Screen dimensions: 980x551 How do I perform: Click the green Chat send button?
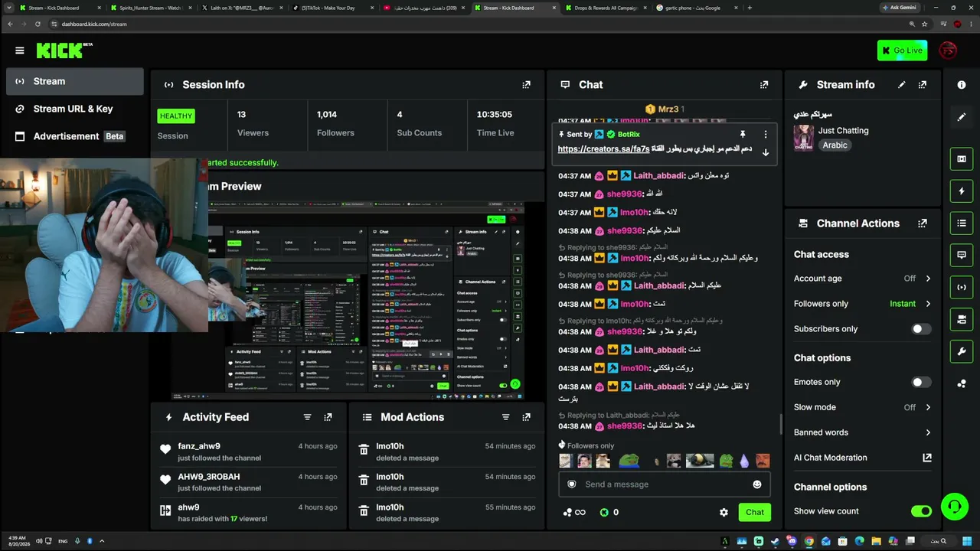pos(754,513)
